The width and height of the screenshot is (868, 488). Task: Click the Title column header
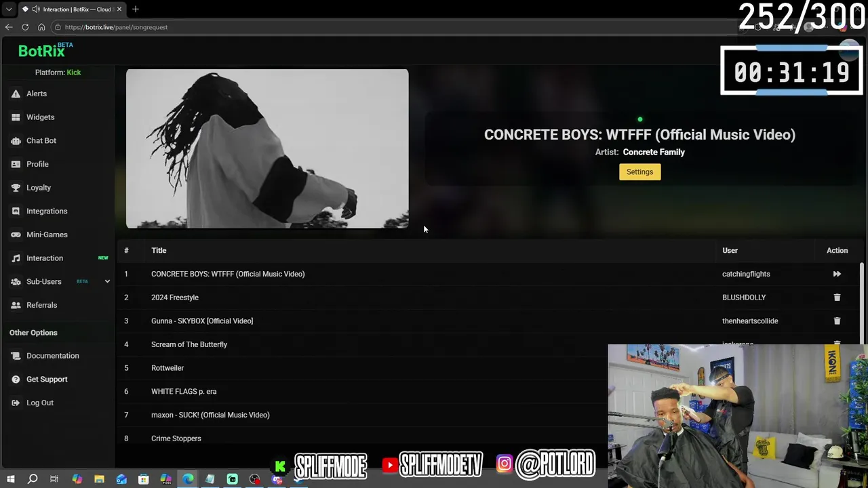[x=159, y=250]
